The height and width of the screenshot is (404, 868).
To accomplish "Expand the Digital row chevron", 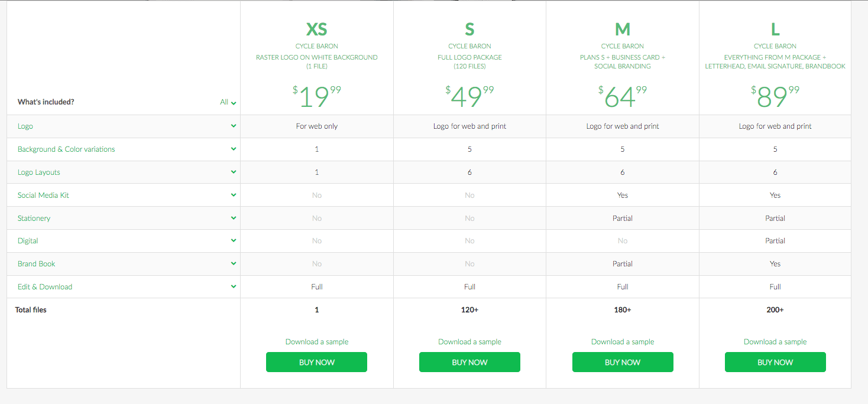I will (x=234, y=240).
